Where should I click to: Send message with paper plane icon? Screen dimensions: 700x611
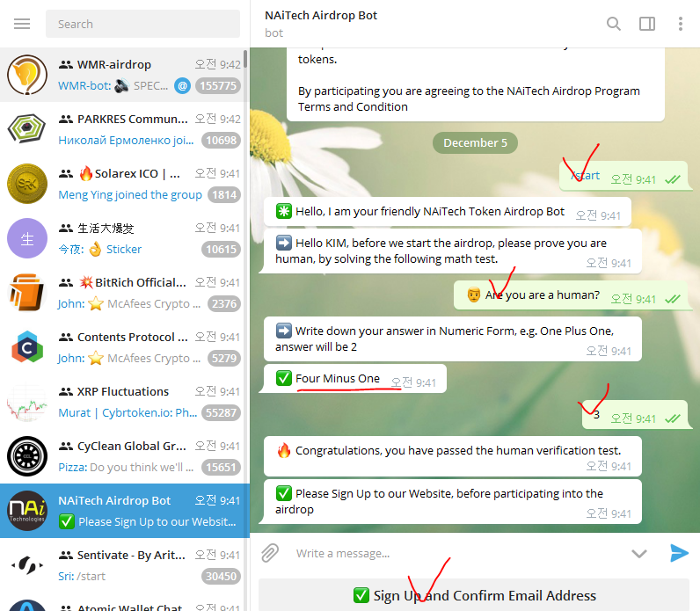point(679,553)
